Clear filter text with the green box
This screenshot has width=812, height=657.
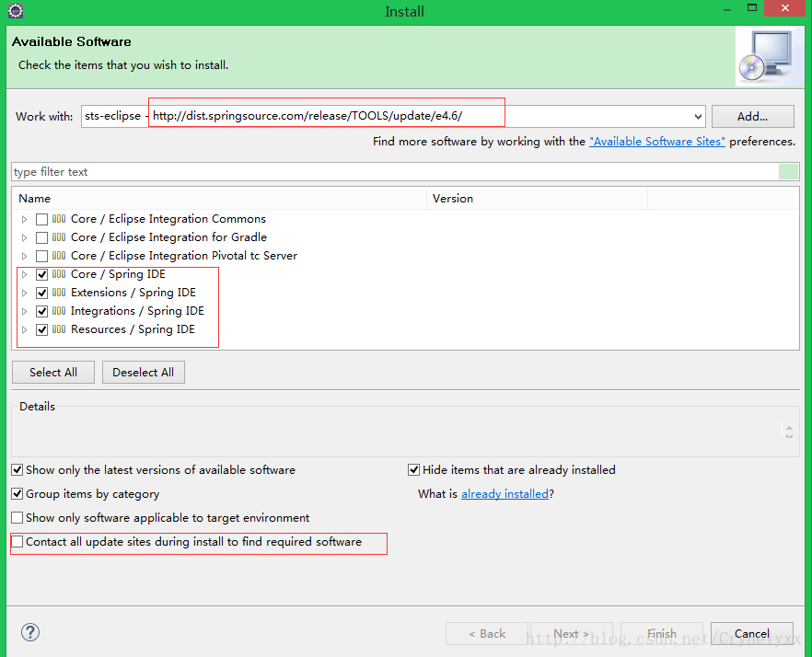[x=788, y=171]
